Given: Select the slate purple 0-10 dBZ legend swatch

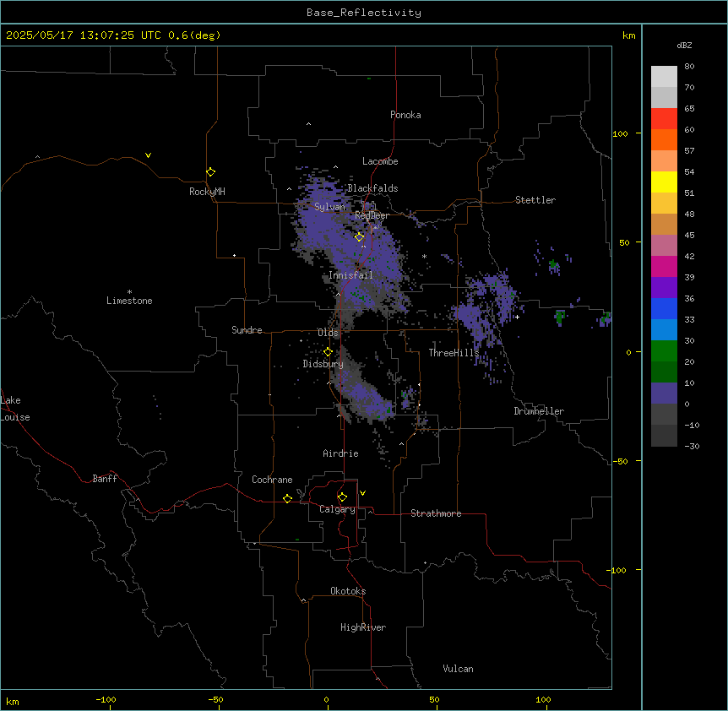Looking at the screenshot, I should (664, 393).
